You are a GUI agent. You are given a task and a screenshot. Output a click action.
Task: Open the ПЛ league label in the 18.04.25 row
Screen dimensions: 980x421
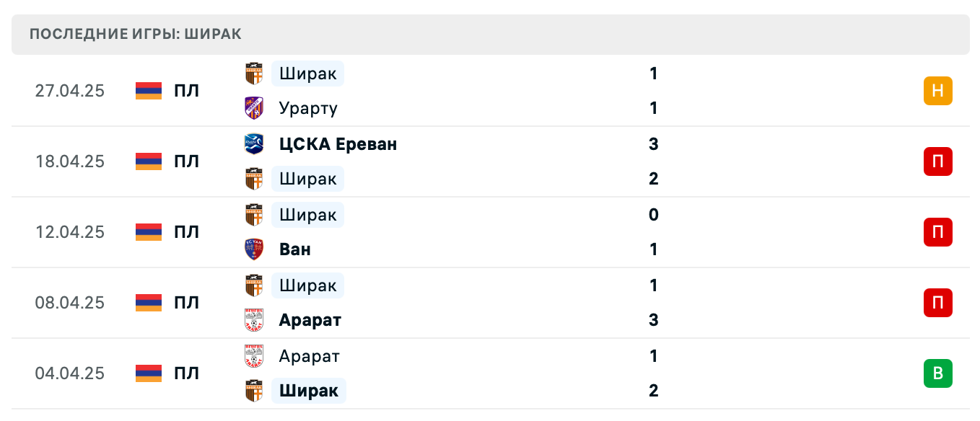pyautogui.click(x=186, y=161)
